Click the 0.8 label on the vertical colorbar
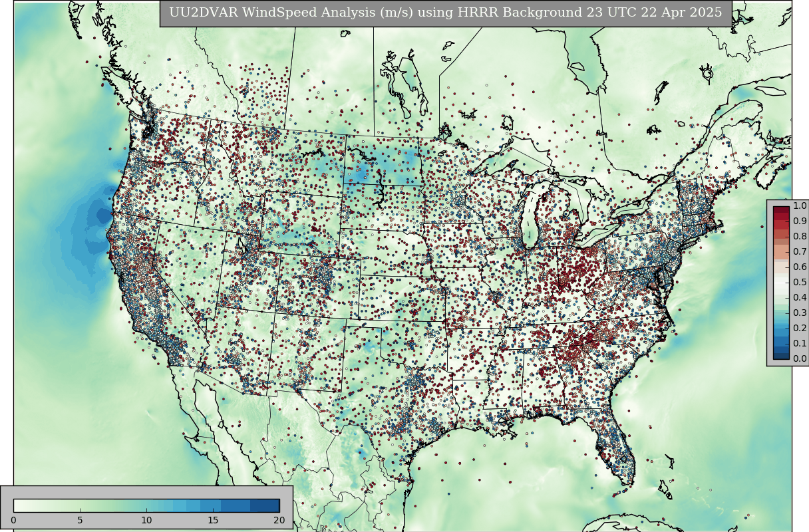This screenshot has height=532, width=809. click(x=800, y=236)
